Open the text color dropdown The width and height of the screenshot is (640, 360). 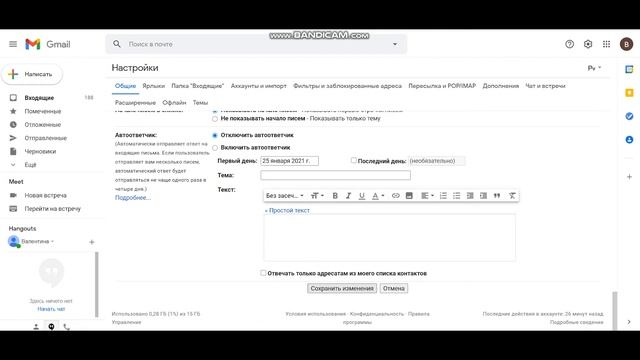click(378, 196)
